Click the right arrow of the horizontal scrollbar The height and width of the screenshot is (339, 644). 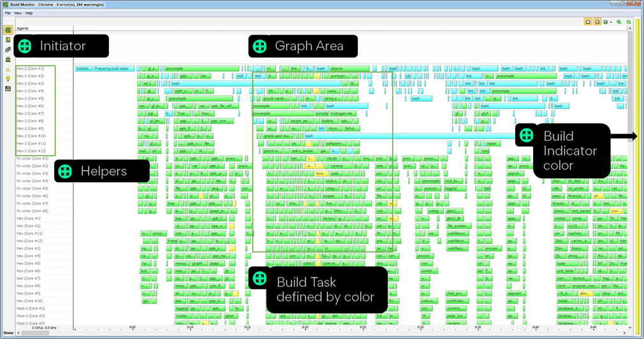click(624, 333)
